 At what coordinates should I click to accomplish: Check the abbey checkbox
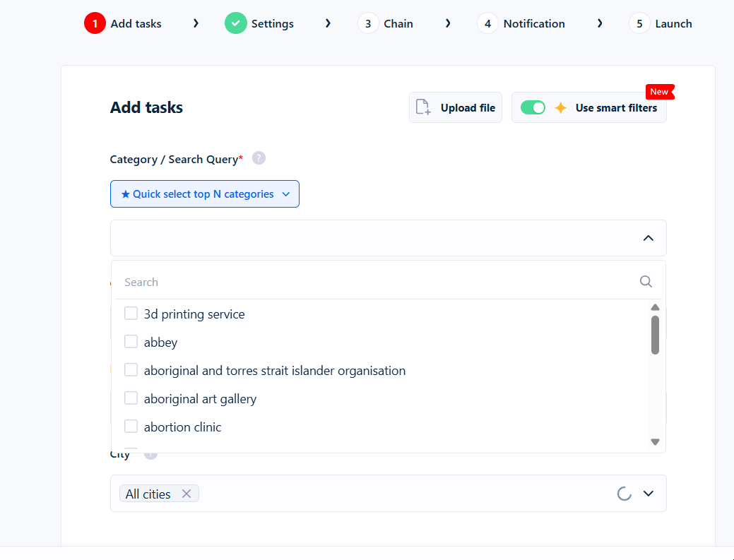[131, 342]
